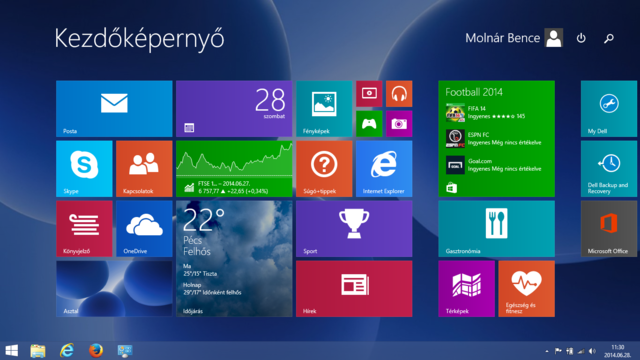
Task: Launch the small Music headphones tile
Action: point(399,94)
